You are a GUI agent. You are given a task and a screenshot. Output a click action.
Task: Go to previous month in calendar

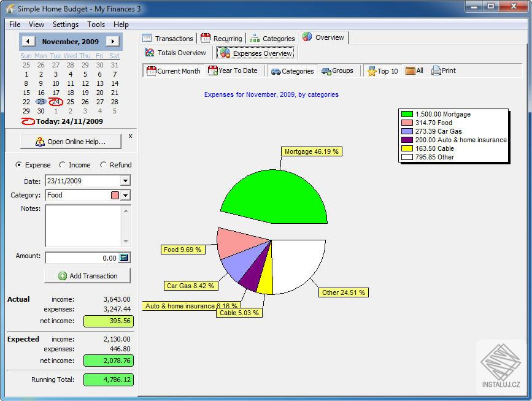coord(28,41)
